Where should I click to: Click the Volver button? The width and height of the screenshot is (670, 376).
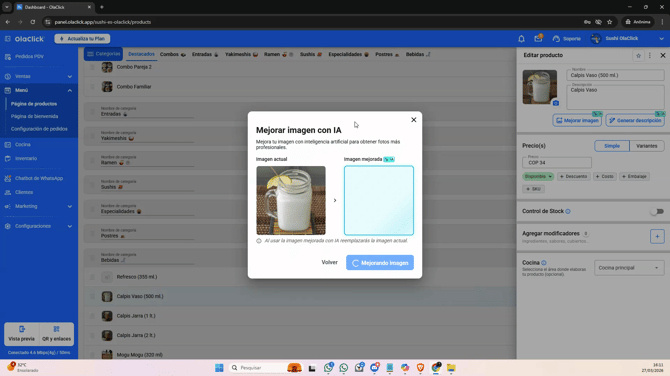click(x=329, y=262)
